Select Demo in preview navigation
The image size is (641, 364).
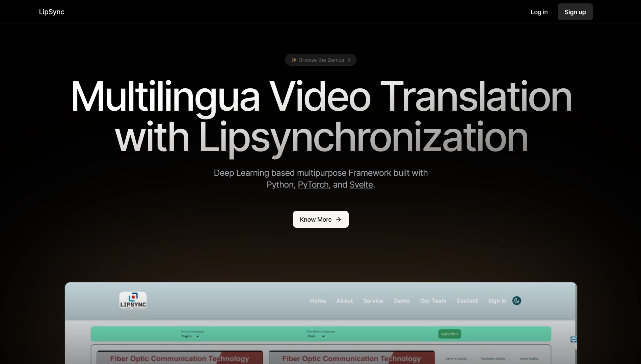tap(402, 301)
